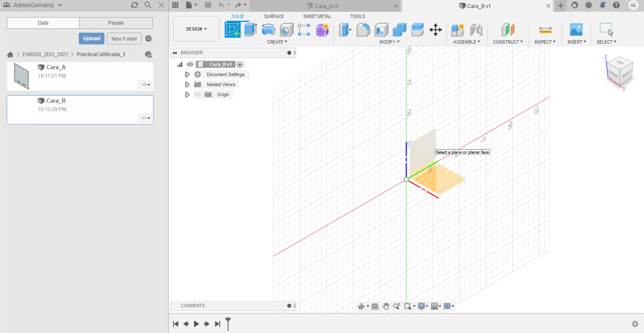Viewport: 644px width, 333px height.
Task: Expand the Named Views folder
Action: click(187, 84)
